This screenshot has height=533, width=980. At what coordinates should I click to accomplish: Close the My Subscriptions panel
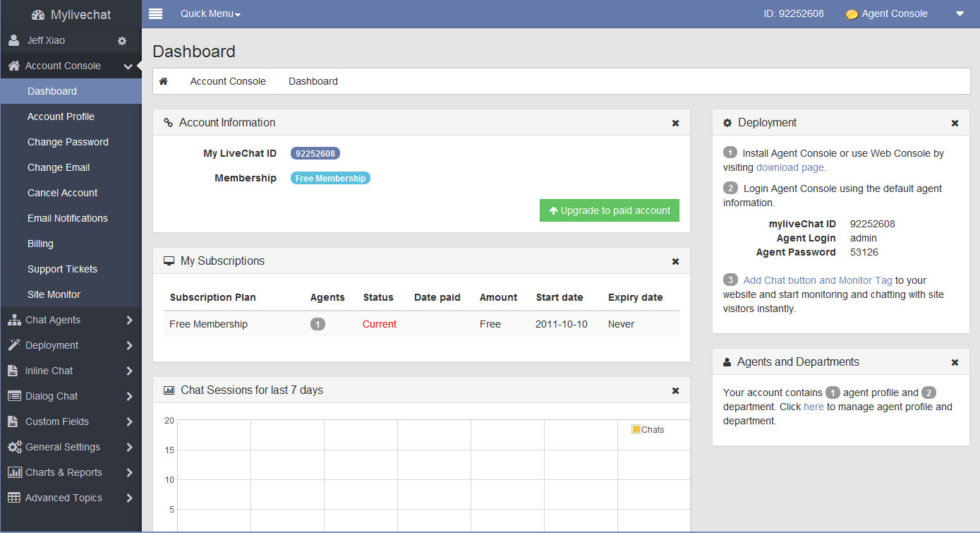pyautogui.click(x=675, y=261)
